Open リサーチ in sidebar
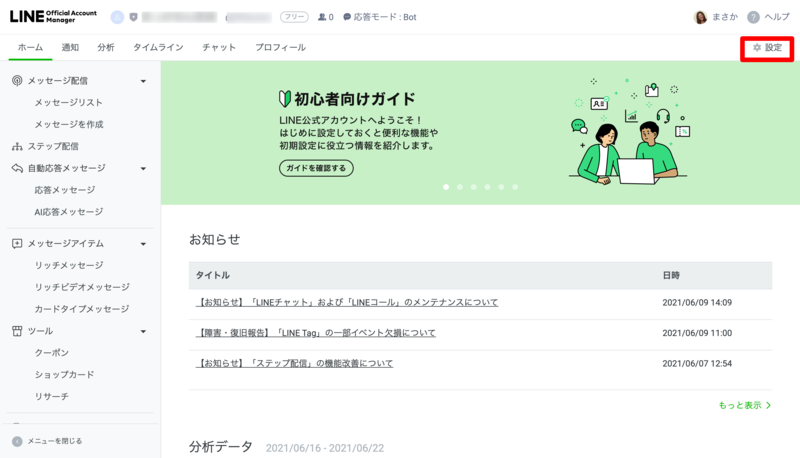 pyautogui.click(x=52, y=397)
